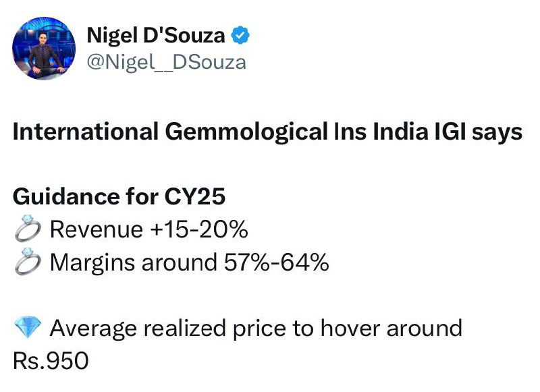Select the '57%-64%' margin range
The image size is (540, 392).
coord(277,262)
